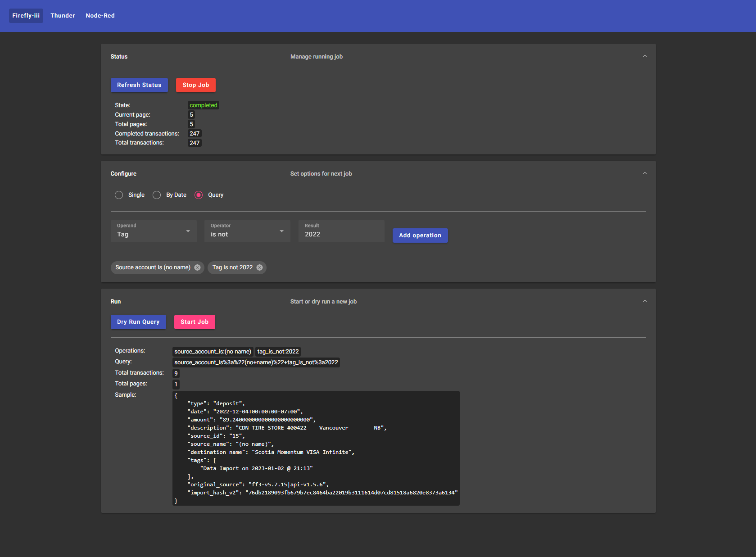Click the Total pages value 1 in Run
The width and height of the screenshot is (756, 557).
176,385
